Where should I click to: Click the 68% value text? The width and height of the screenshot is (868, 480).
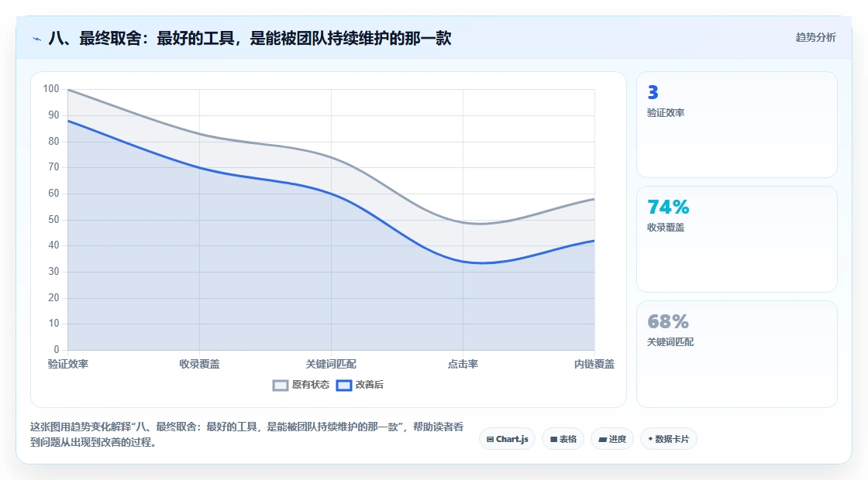[668, 322]
